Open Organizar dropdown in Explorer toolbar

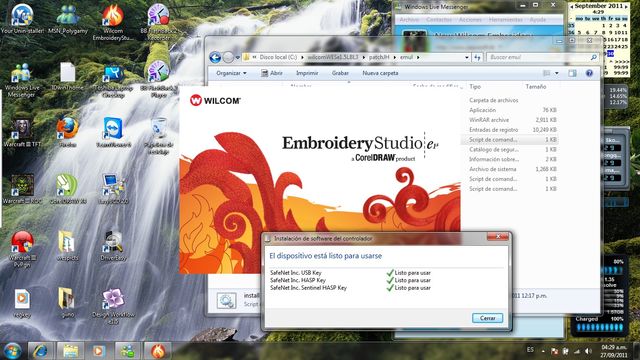[231, 73]
